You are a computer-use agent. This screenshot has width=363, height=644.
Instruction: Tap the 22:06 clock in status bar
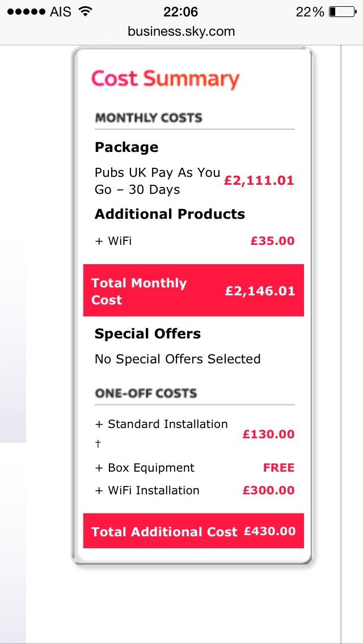[181, 12]
